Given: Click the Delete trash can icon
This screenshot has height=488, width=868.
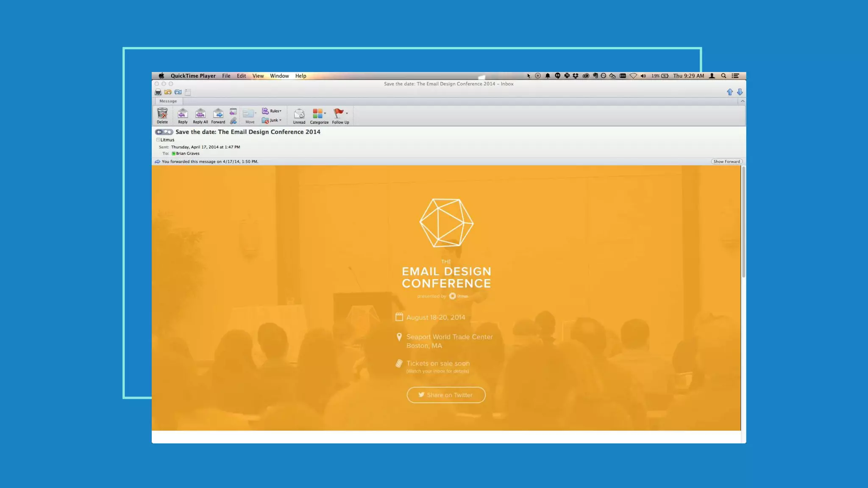Looking at the screenshot, I should [162, 114].
